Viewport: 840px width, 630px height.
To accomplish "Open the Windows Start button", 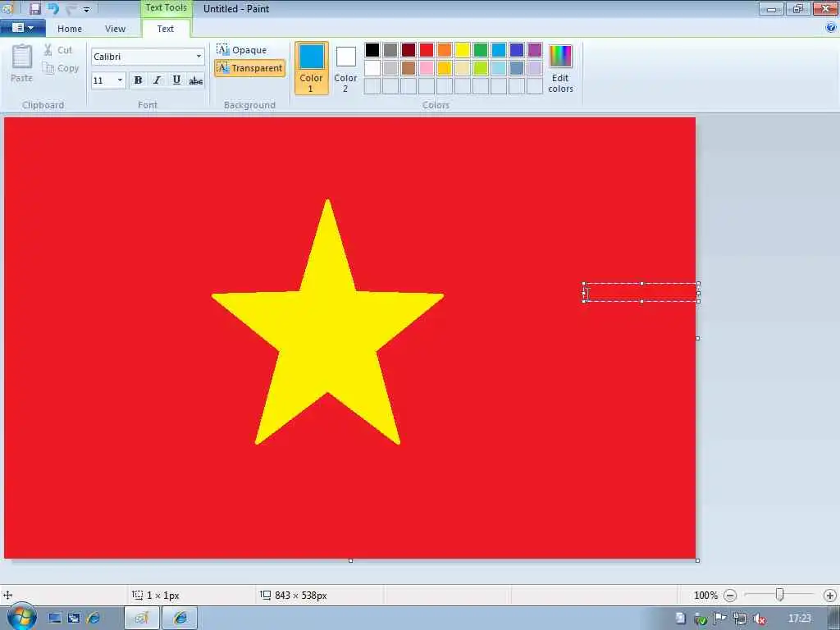I will [21, 617].
